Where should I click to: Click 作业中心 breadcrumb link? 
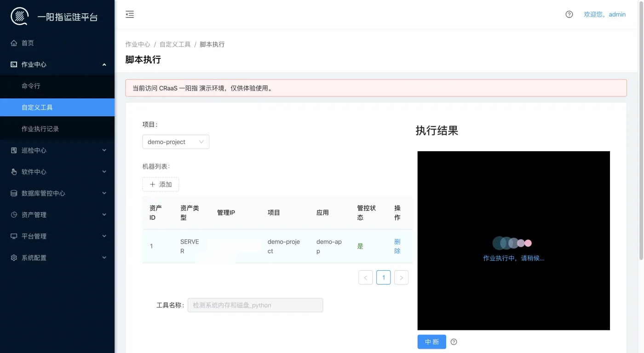(138, 45)
